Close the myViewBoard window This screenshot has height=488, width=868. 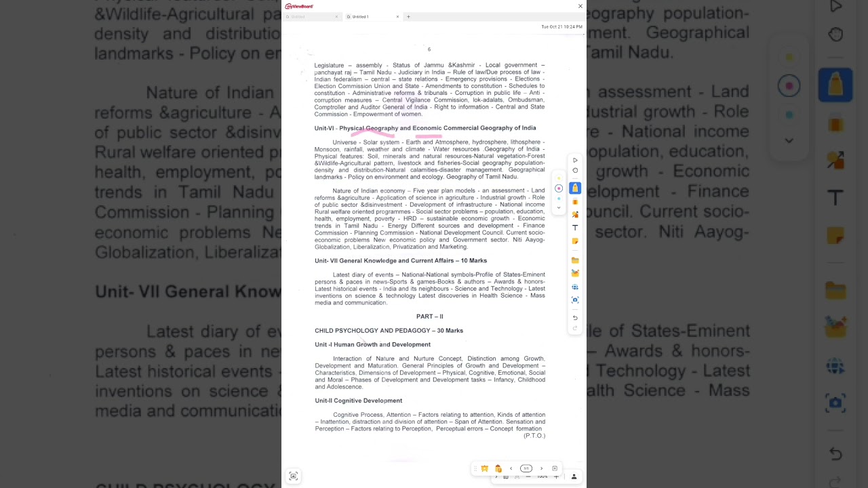click(x=580, y=6)
